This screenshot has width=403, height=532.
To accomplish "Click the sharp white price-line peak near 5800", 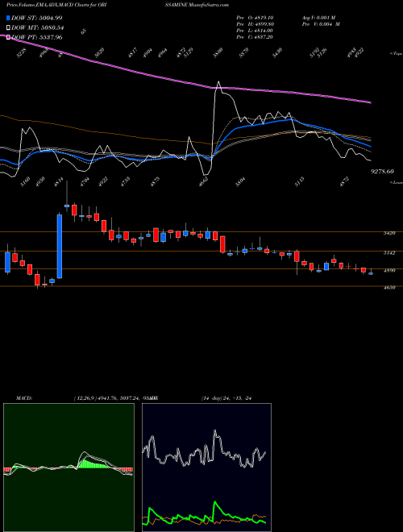I will (x=218, y=82).
